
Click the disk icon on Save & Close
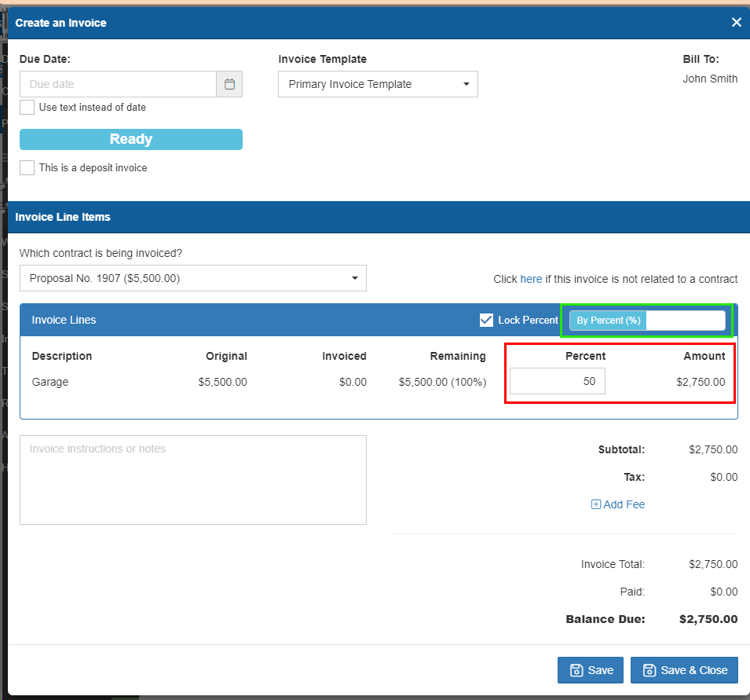pyautogui.click(x=649, y=670)
